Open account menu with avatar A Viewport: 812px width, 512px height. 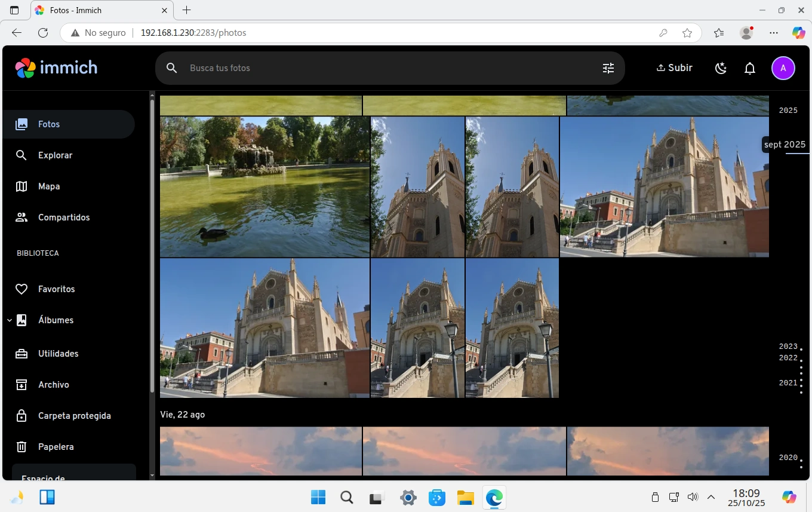point(783,68)
